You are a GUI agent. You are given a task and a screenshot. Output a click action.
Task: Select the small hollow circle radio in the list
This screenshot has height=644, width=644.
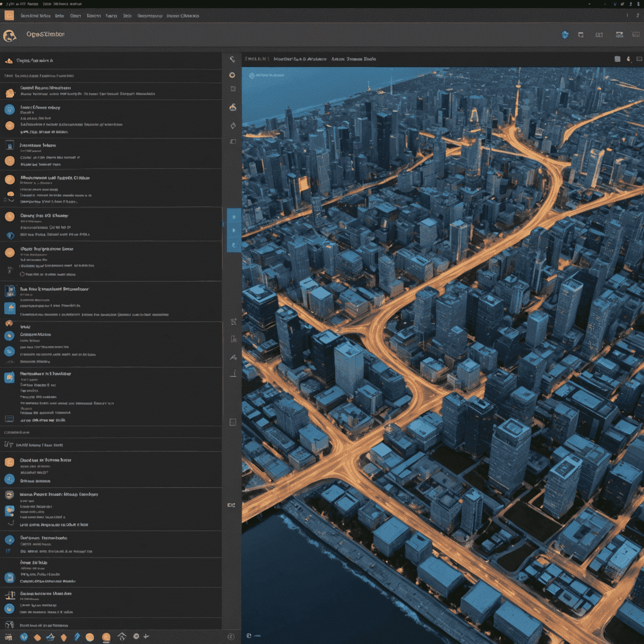[x=22, y=274]
